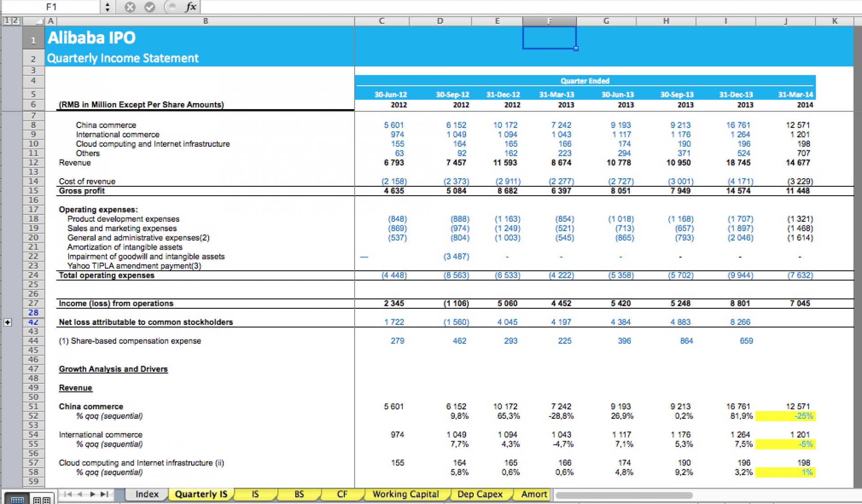Click Yahoo TIPLA amendment payment(3) label
The image size is (862, 504).
tap(134, 266)
